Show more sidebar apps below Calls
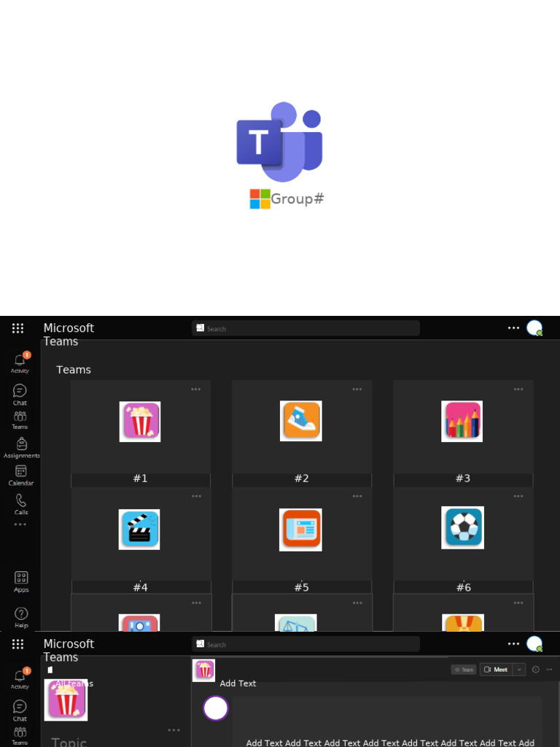 tap(20, 525)
